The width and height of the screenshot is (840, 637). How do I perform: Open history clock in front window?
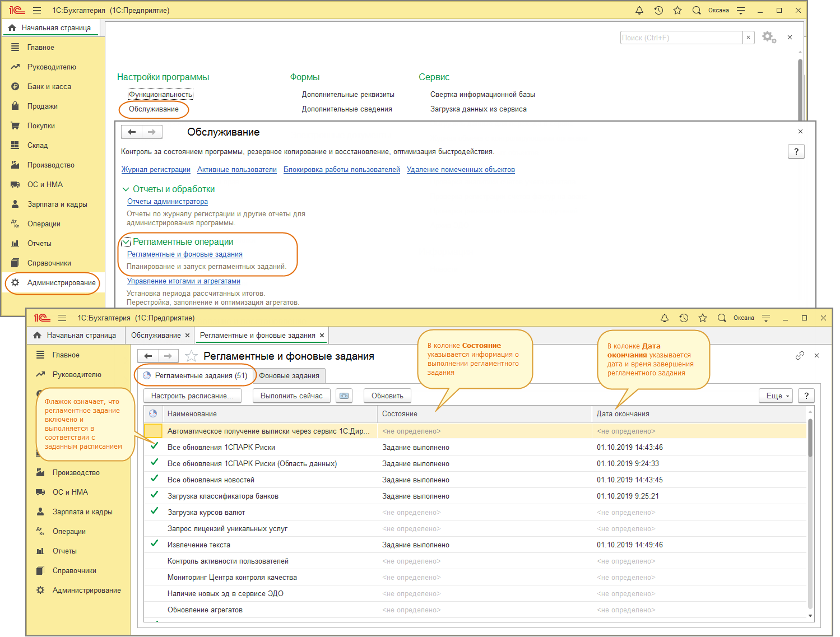click(684, 318)
